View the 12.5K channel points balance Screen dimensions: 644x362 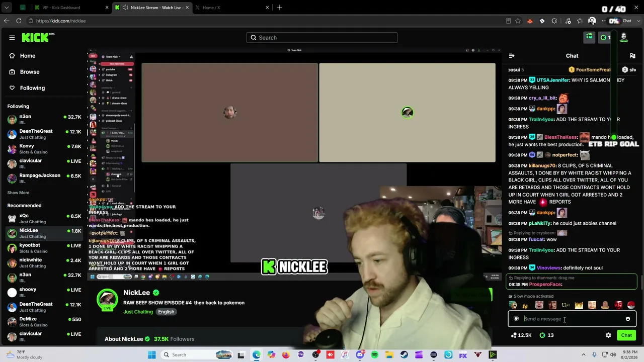(x=521, y=335)
